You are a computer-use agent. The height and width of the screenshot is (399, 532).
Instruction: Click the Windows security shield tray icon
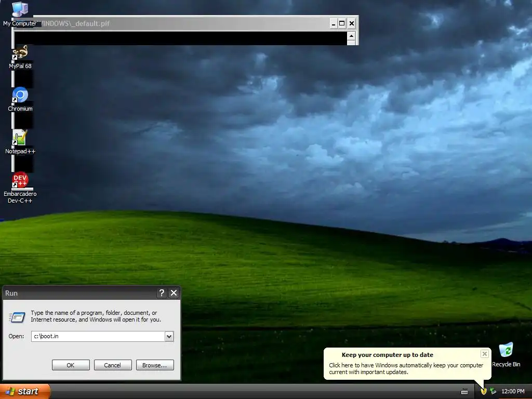click(x=484, y=391)
